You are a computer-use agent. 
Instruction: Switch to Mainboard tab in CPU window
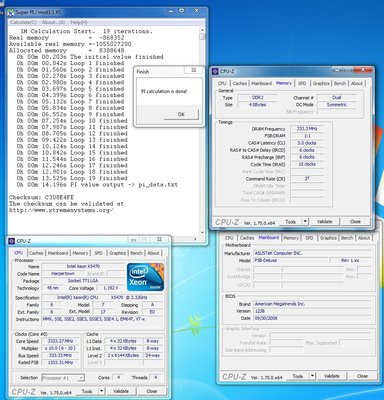(58, 253)
